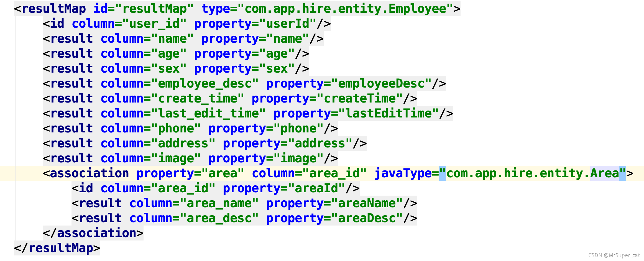Click the "employeeDesc" property value
The width and height of the screenshot is (644, 261).
coord(381,84)
